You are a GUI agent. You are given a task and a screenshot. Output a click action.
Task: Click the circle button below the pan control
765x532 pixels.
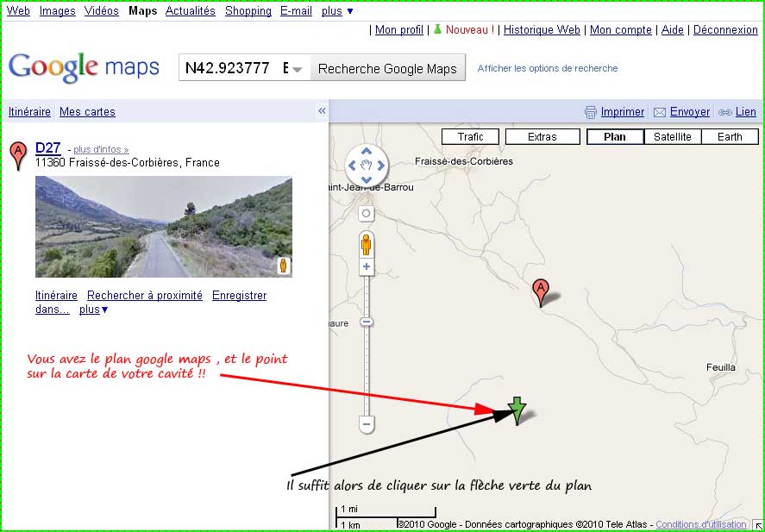pyautogui.click(x=367, y=214)
